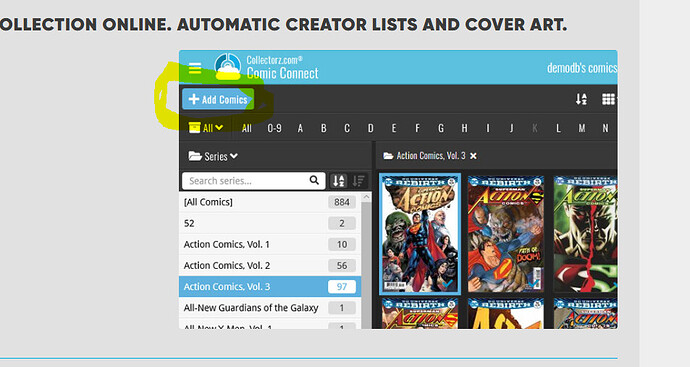Filter comics by letter I
The height and width of the screenshot is (367, 690).
[488, 128]
